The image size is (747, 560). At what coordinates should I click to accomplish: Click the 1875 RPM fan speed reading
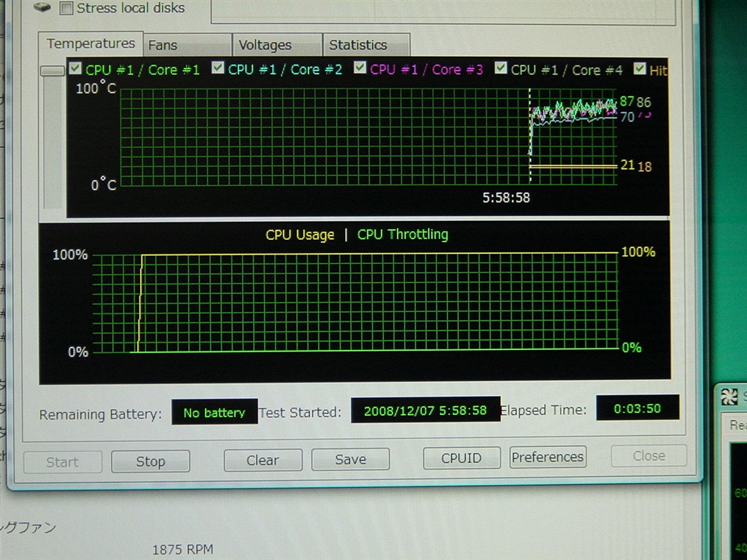183,550
